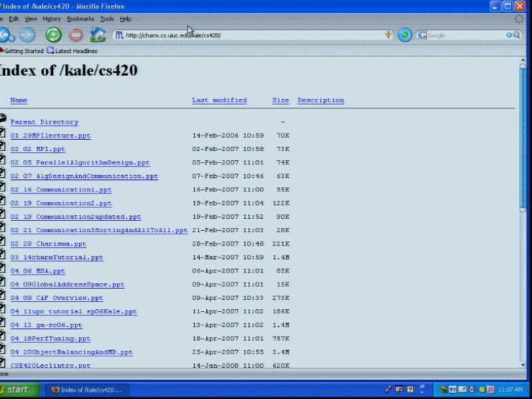Go to the Home page icon
The height and width of the screenshot is (399, 532).
click(x=98, y=35)
